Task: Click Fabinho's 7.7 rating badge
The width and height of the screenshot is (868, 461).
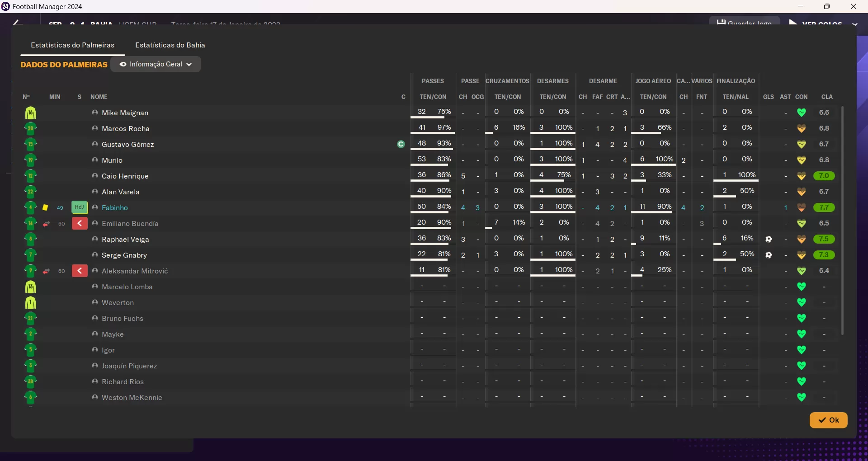Action: tap(824, 207)
